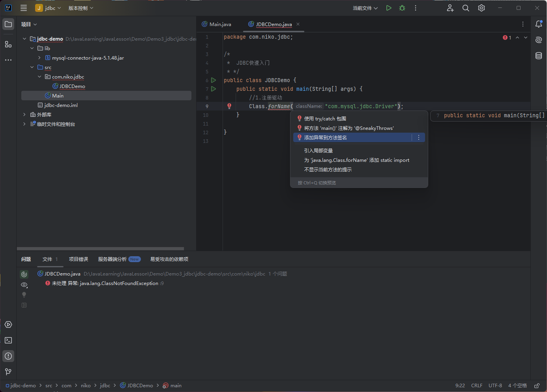Open Code With Me add-user icon
This screenshot has width=547, height=392.
click(450, 8)
